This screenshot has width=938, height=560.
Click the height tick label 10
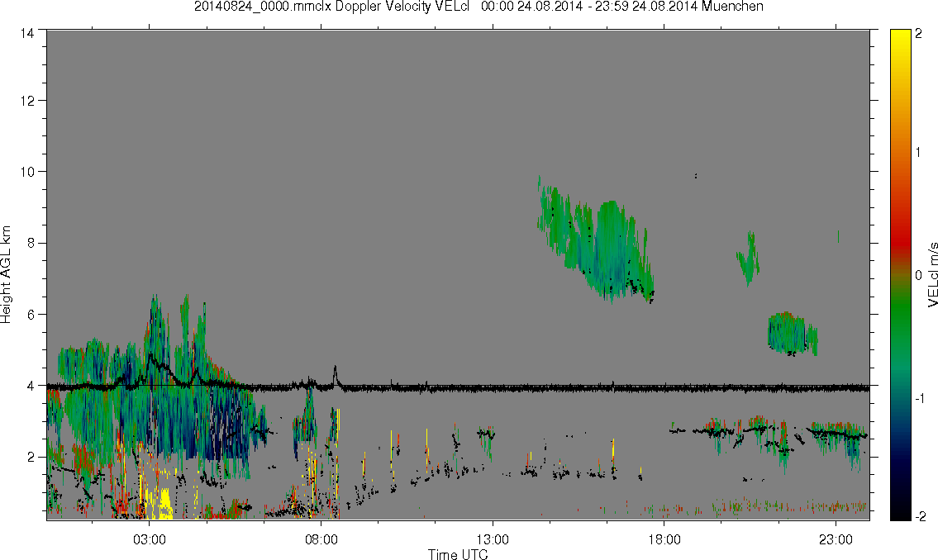pos(27,172)
